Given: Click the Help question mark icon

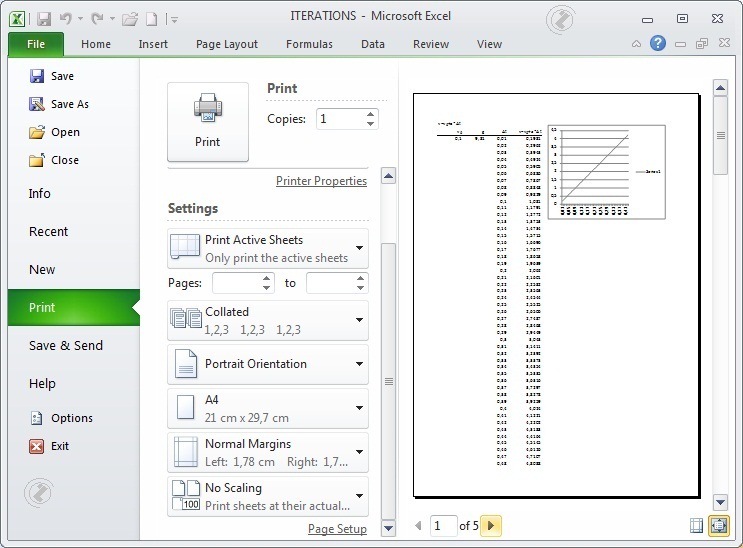Looking at the screenshot, I should [657, 44].
